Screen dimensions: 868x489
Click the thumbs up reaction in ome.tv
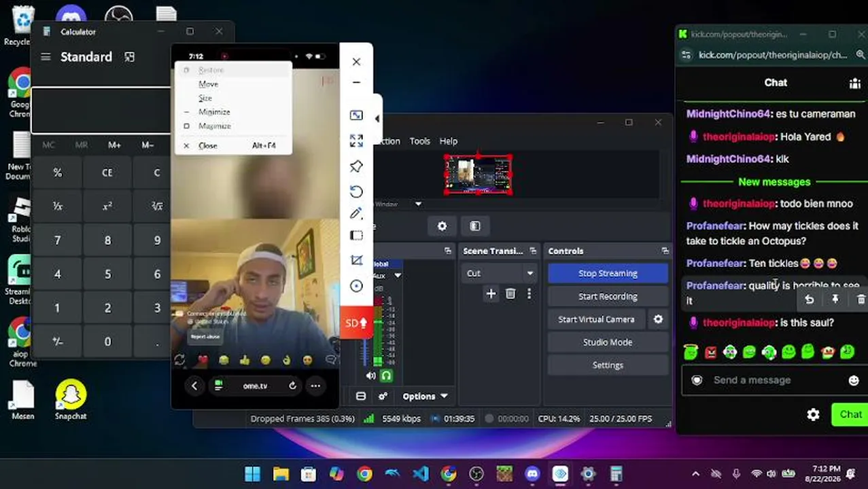pyautogui.click(x=245, y=359)
